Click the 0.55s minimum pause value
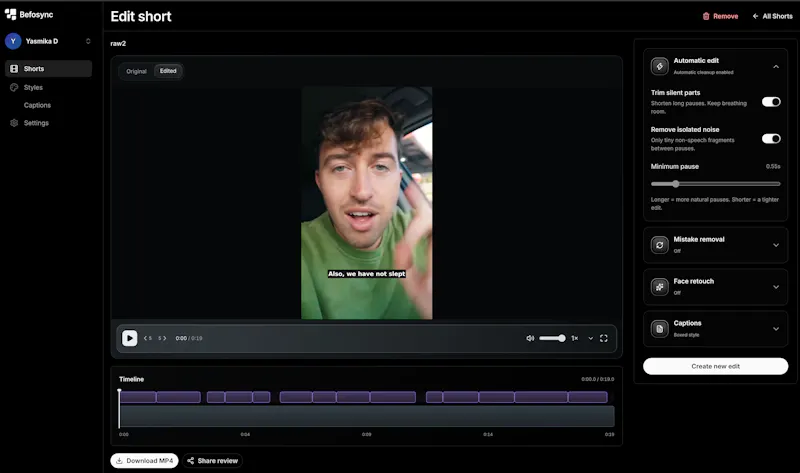This screenshot has width=800, height=473. click(x=773, y=166)
